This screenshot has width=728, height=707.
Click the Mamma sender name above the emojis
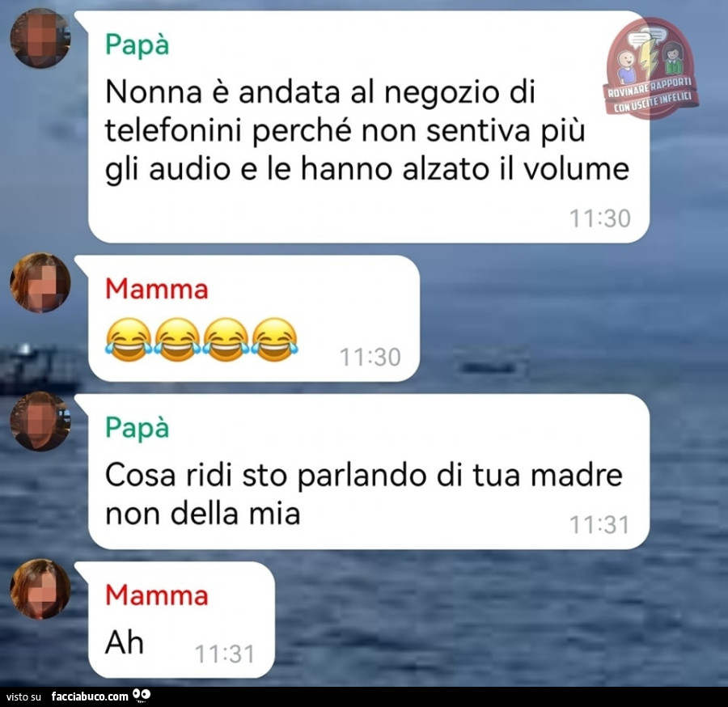[x=157, y=289]
